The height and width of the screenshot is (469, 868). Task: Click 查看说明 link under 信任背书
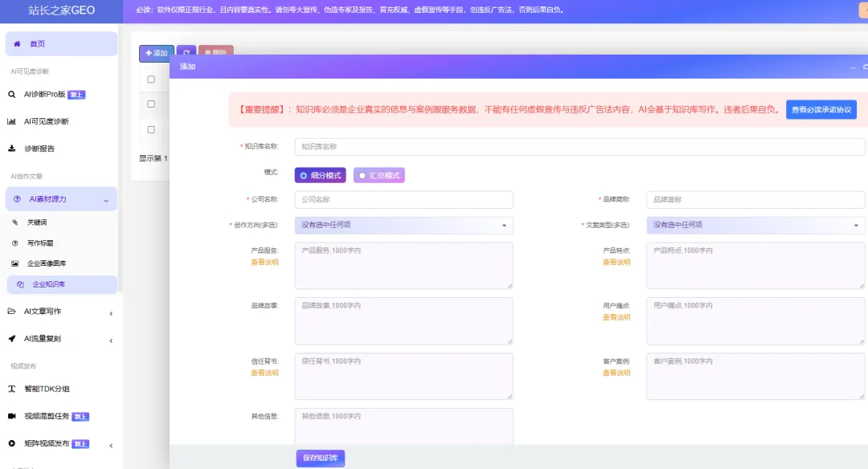[264, 373]
